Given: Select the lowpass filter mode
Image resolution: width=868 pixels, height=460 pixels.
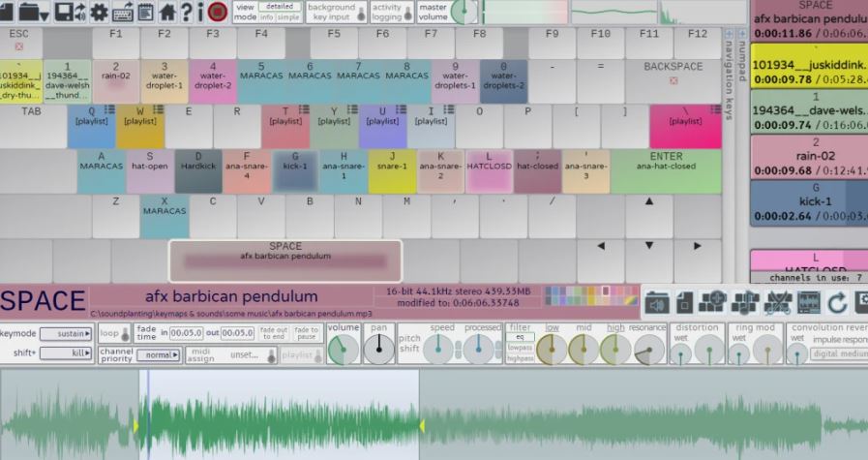Looking at the screenshot, I should pos(521,348).
